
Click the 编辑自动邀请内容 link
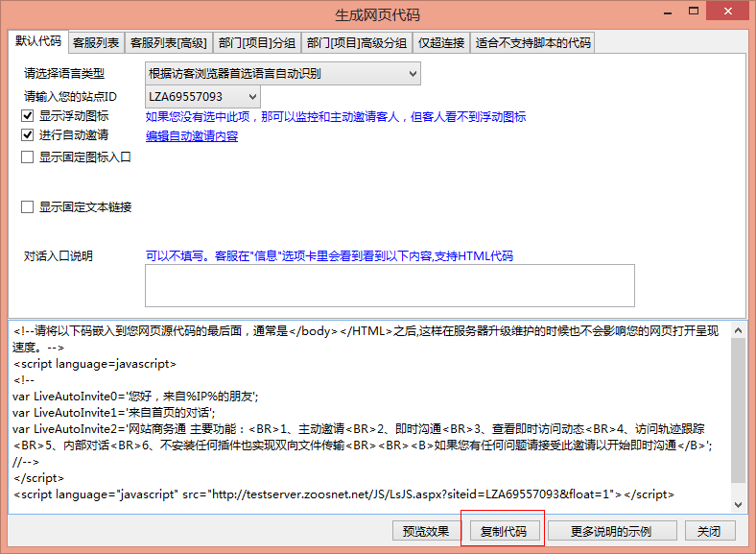click(192, 136)
